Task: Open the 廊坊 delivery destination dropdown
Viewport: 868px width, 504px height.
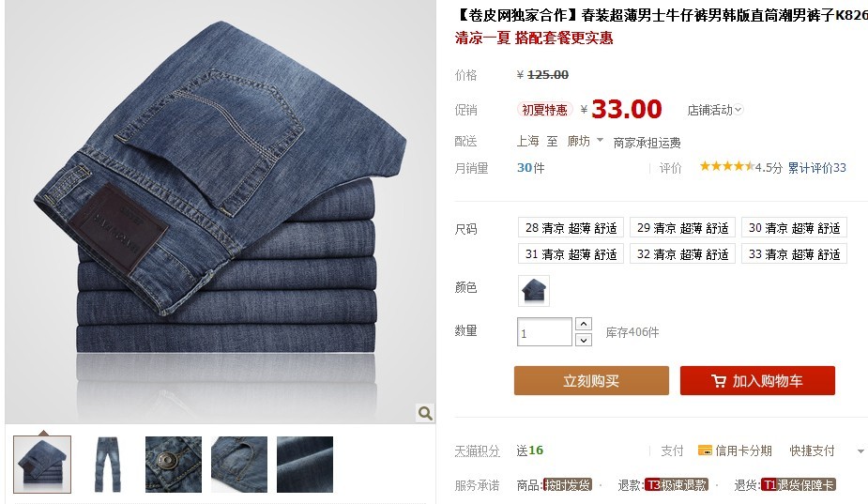Action: tap(585, 141)
